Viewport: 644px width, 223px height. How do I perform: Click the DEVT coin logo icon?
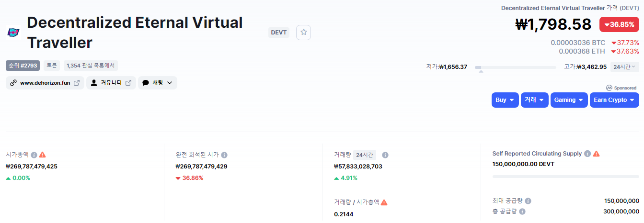tap(13, 33)
